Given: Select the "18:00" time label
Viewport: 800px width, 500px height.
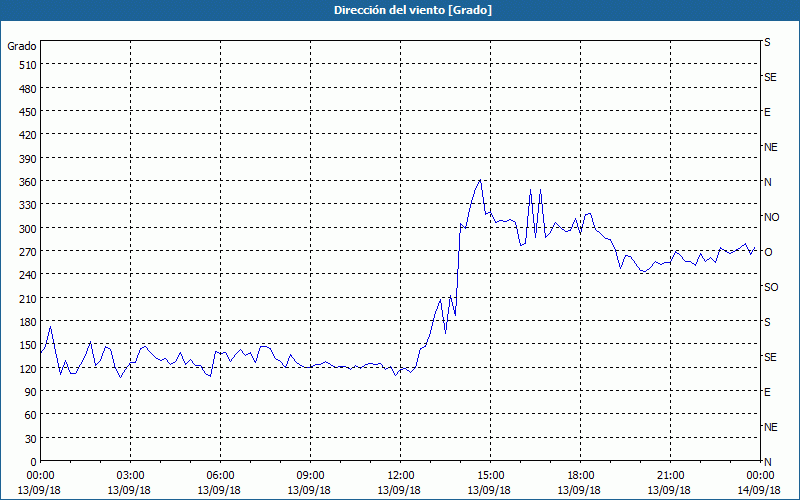Looking at the screenshot, I should click(581, 476).
